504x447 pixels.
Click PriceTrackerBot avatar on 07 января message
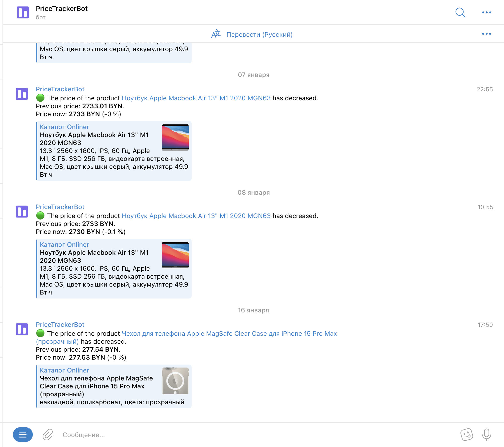click(x=22, y=94)
